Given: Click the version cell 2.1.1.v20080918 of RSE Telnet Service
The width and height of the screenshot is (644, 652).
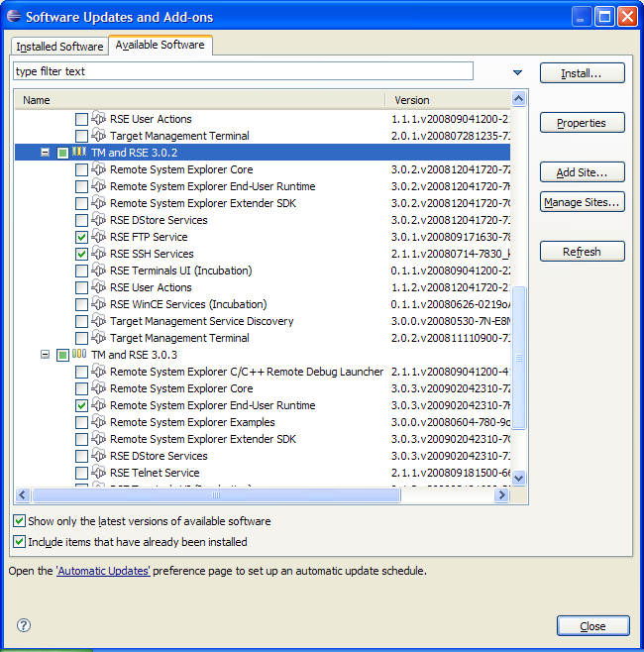Looking at the screenshot, I should (x=451, y=473).
